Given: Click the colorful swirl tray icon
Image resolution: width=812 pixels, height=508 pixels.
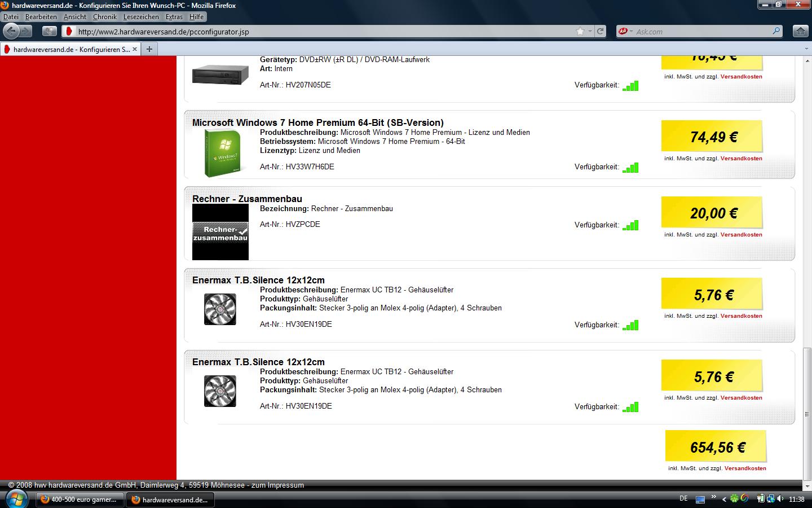Looking at the screenshot, I should 744,499.
